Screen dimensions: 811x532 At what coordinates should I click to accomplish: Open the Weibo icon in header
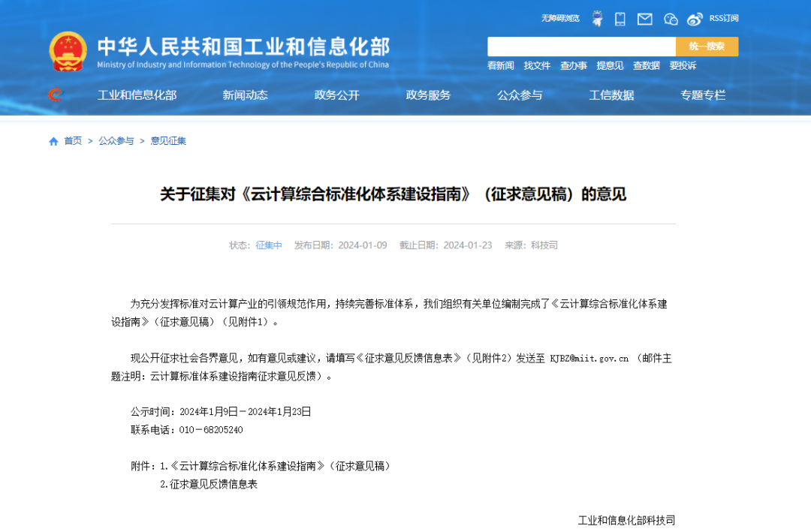point(695,19)
